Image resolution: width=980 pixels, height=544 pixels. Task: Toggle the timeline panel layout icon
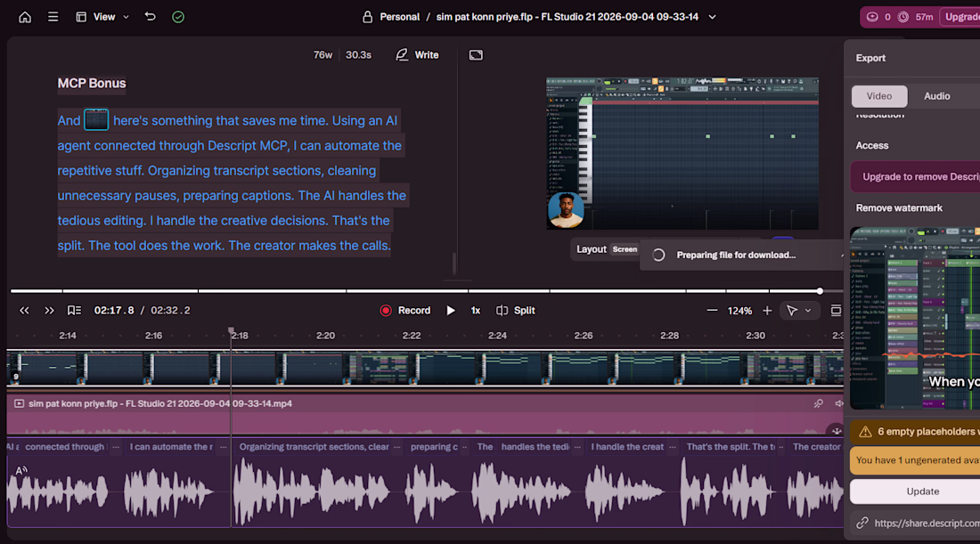(836, 311)
